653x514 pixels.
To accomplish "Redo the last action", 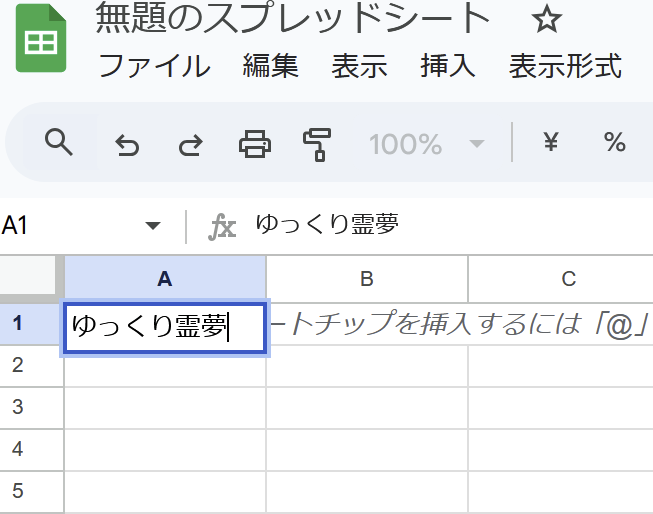I will (189, 145).
